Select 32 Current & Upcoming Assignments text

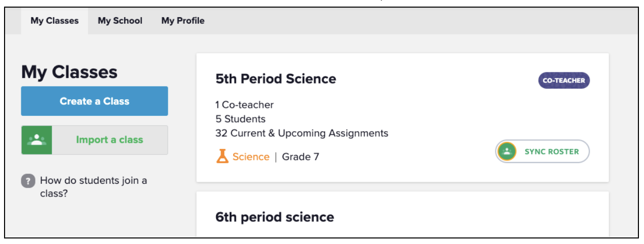[302, 133]
